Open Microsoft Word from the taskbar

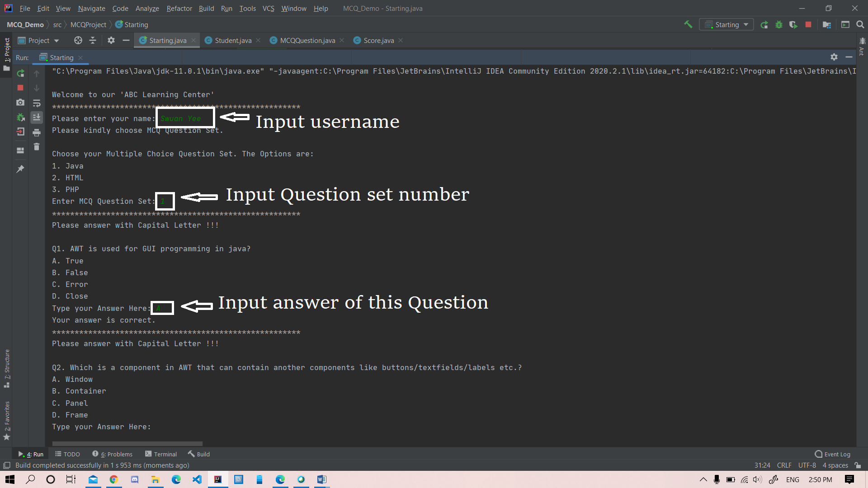pyautogui.click(x=321, y=479)
